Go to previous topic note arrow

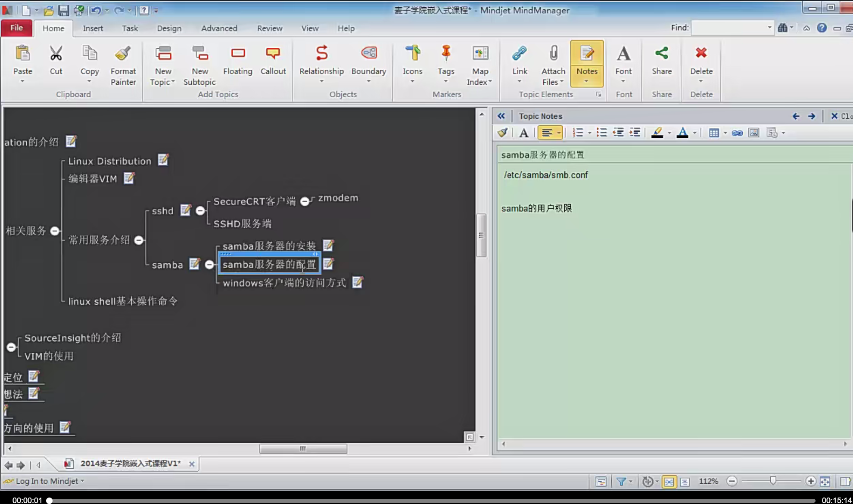795,116
